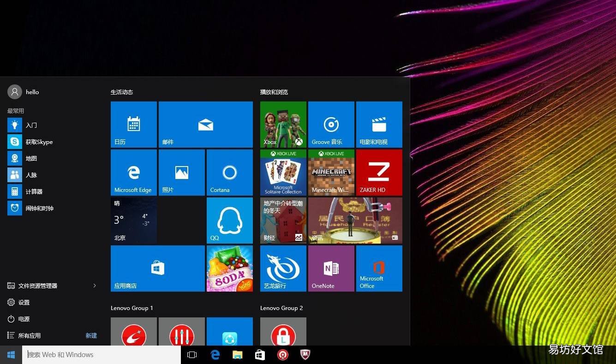
Task: Click the 新建 label beside 所有应用
Action: pos(91,335)
